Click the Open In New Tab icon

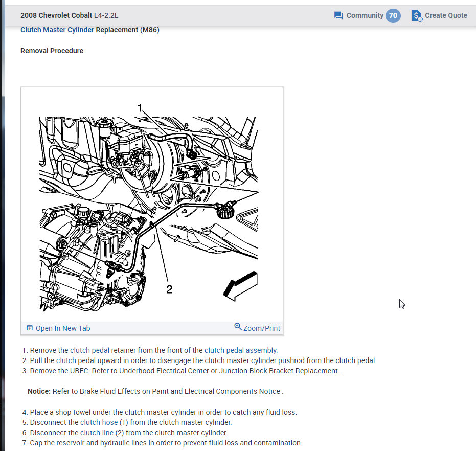pos(30,328)
